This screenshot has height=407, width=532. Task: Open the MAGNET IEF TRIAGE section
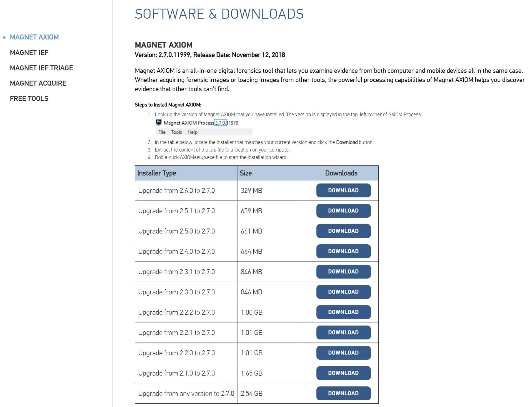pos(41,68)
